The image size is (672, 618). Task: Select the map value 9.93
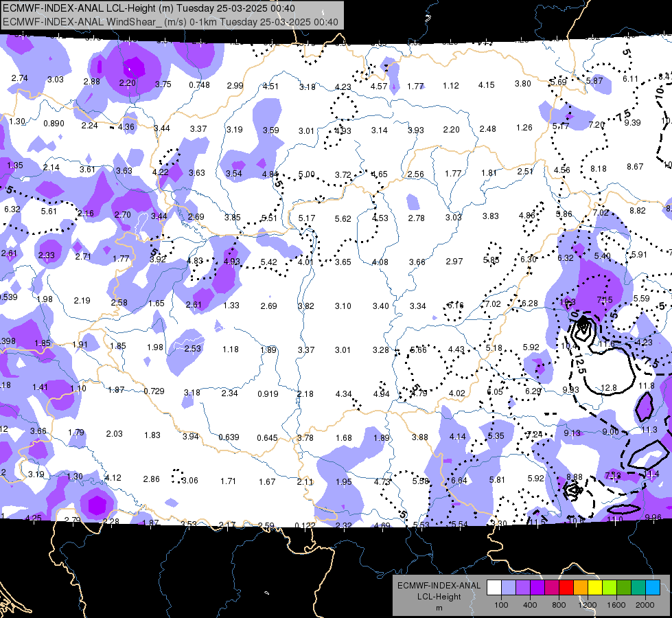[571, 389]
